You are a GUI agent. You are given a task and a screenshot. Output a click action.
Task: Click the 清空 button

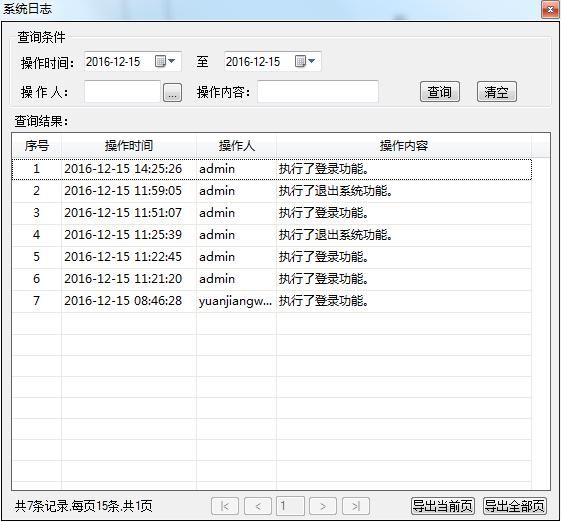(497, 92)
